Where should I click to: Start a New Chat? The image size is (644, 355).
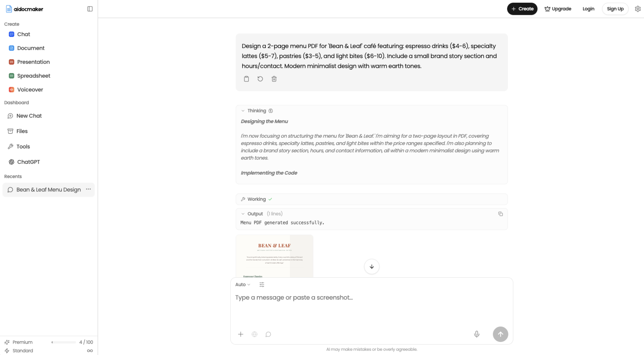[29, 116]
